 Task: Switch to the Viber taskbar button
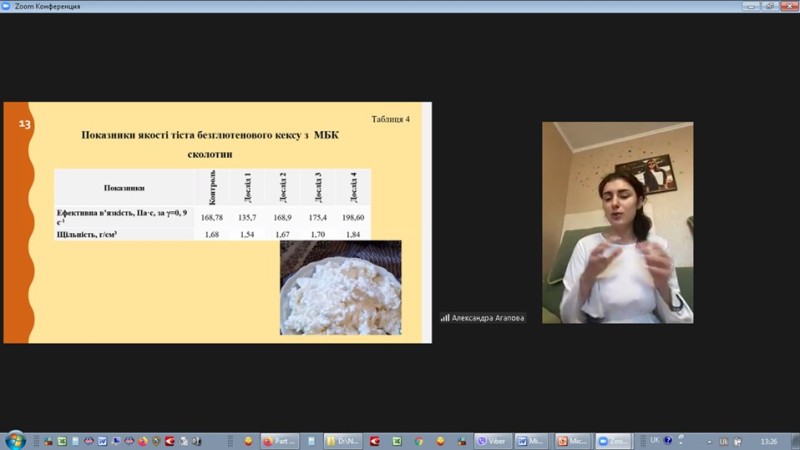[493, 441]
